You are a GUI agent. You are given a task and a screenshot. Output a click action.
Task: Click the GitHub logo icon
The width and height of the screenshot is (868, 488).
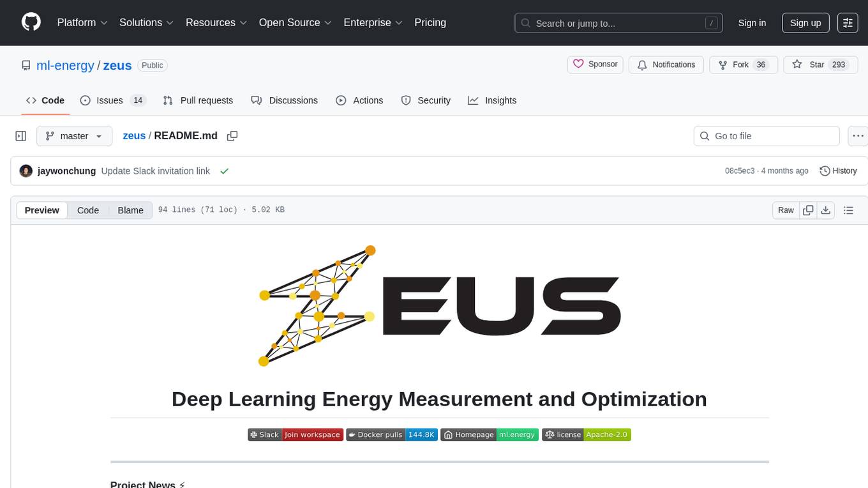[31, 22]
